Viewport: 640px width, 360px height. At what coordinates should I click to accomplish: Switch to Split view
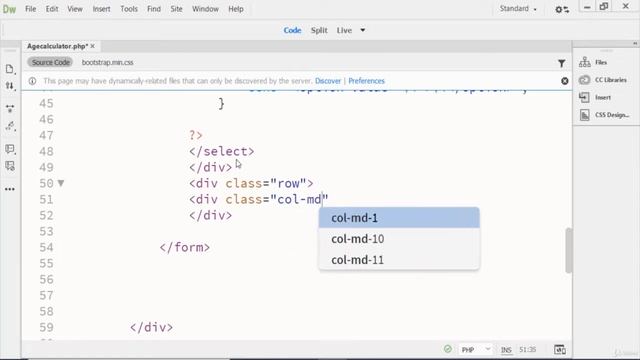319,30
